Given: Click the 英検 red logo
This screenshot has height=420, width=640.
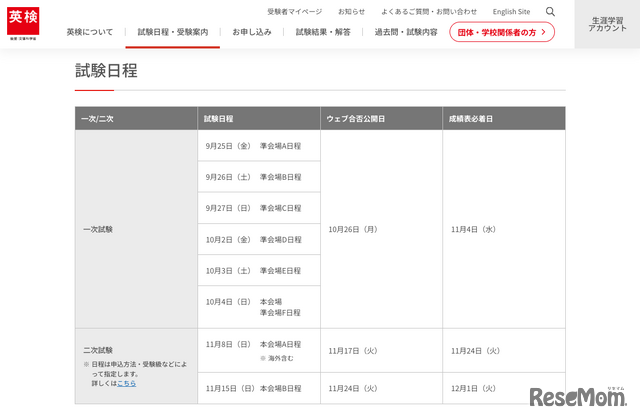Looking at the screenshot, I should tap(23, 23).
